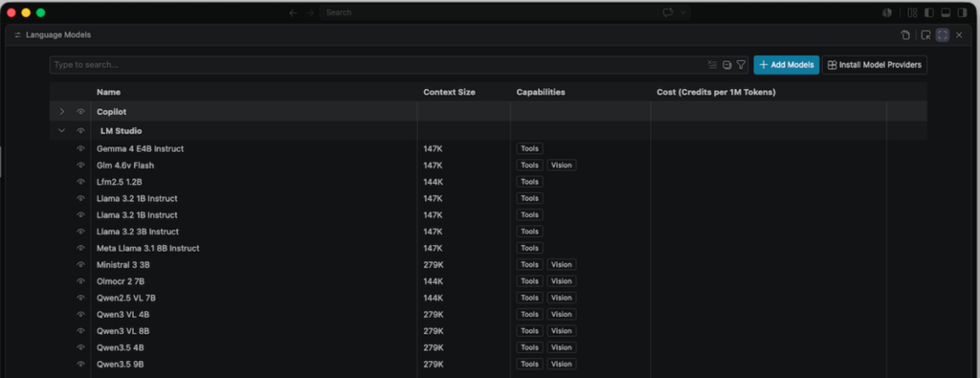This screenshot has width=980, height=378.
Task: Clear the search input icon
Action: pyautogui.click(x=712, y=65)
